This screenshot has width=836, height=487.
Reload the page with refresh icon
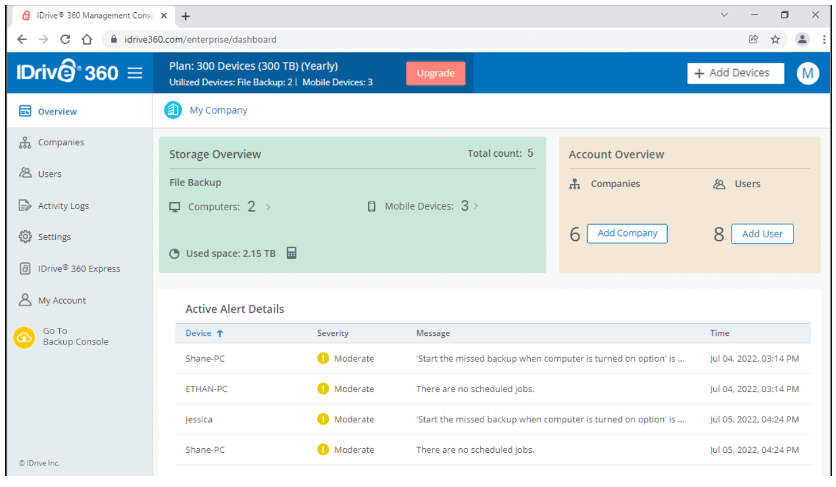click(x=65, y=39)
